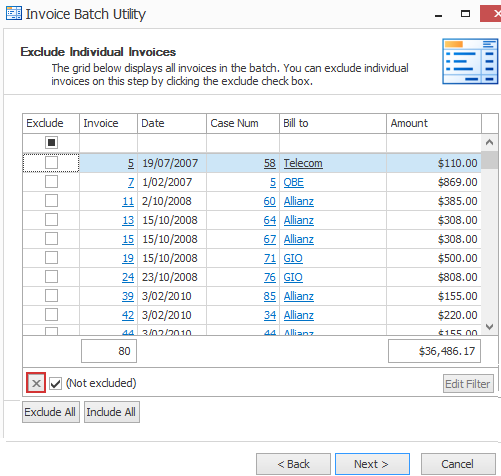Maximize the Invoice Batch Utility window
This screenshot has height=476, width=501.
coord(465,14)
